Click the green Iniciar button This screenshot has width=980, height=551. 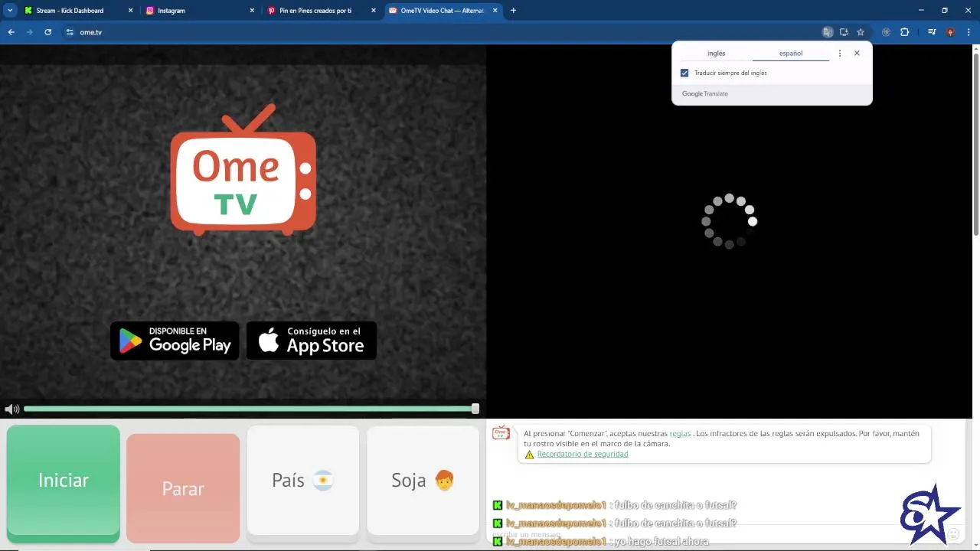[64, 481]
